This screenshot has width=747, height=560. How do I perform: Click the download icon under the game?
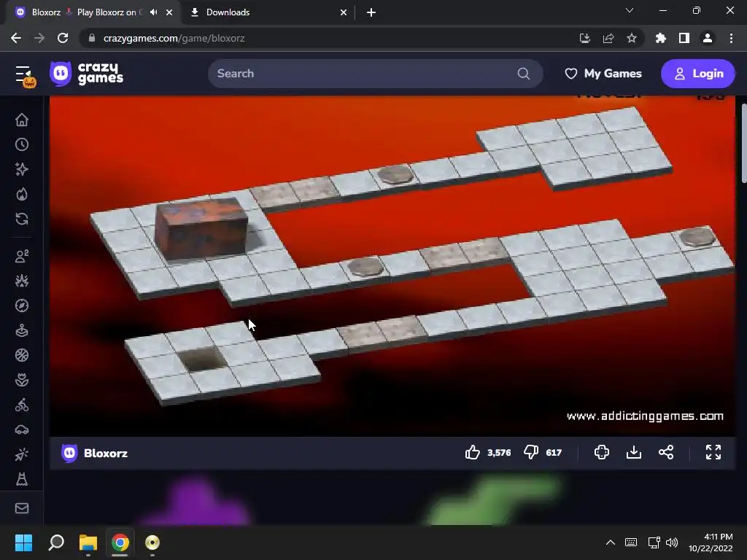tap(634, 452)
